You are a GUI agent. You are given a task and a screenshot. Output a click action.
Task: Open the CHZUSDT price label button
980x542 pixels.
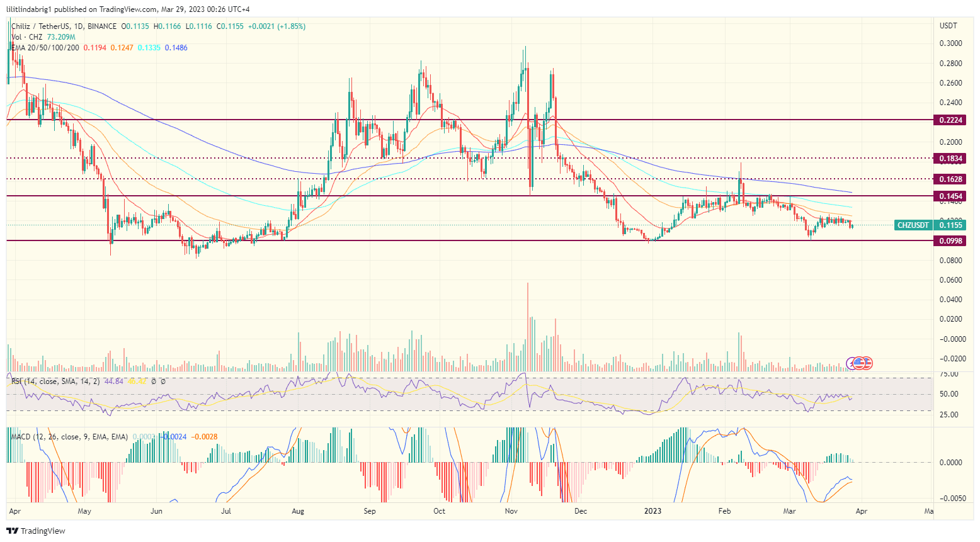tap(913, 225)
